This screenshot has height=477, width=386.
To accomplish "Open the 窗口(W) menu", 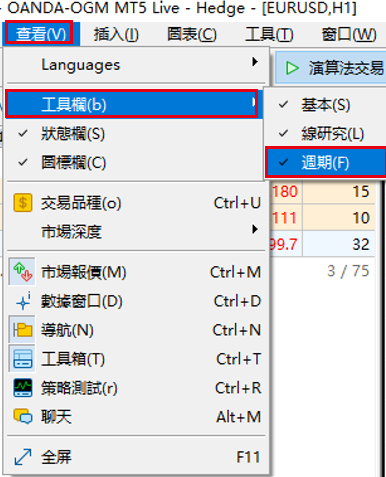I will (x=349, y=34).
